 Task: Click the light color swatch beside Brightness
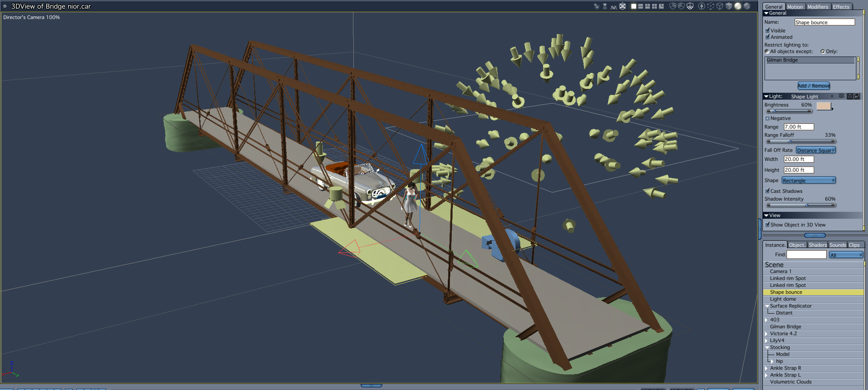[824, 106]
